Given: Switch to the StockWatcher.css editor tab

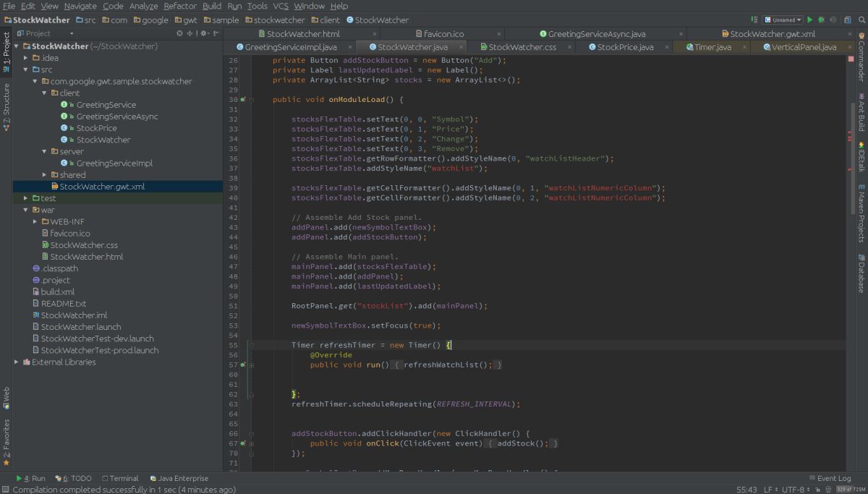Looking at the screenshot, I should point(522,47).
